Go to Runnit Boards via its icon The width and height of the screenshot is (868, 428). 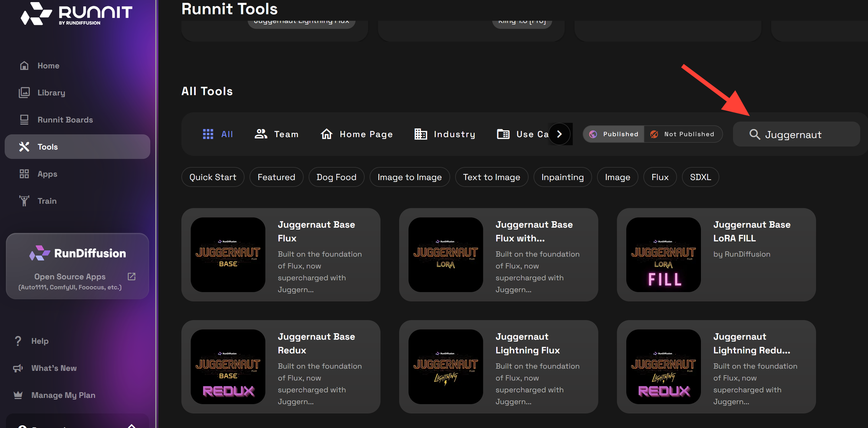[24, 119]
